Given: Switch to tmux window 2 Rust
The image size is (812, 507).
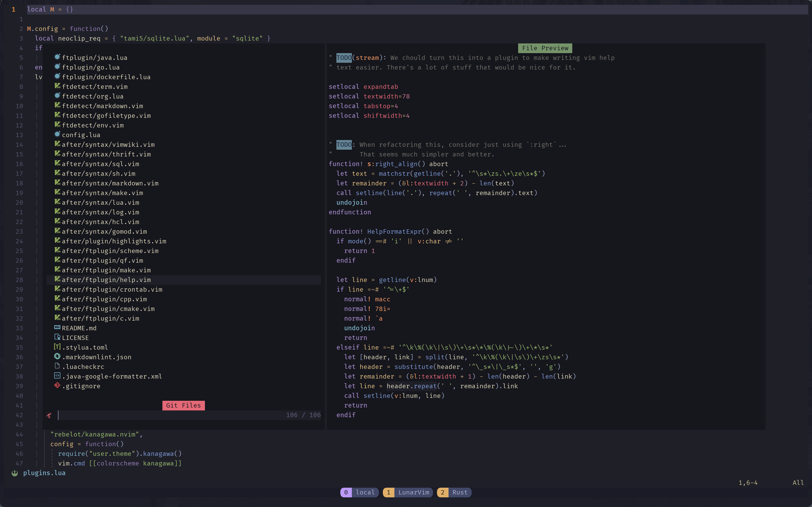Looking at the screenshot, I should click(454, 492).
